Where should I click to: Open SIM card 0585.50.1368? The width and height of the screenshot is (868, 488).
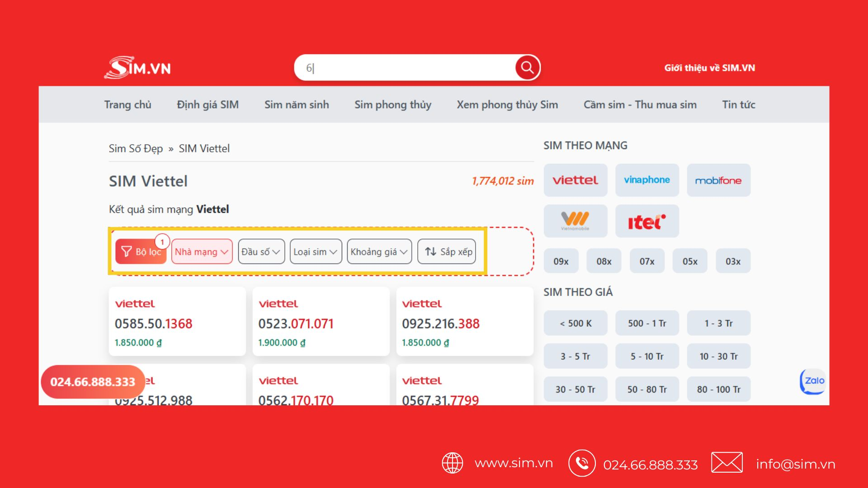pos(177,321)
